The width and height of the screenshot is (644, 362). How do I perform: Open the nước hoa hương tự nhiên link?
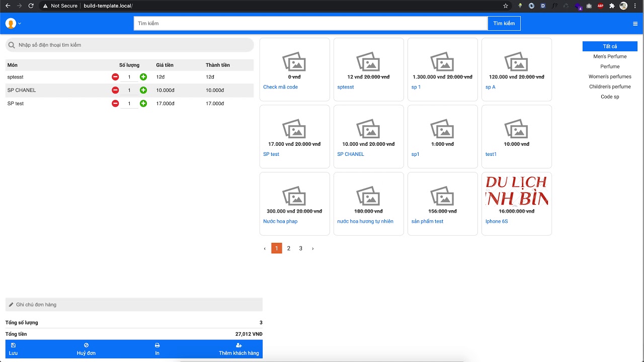(365, 221)
